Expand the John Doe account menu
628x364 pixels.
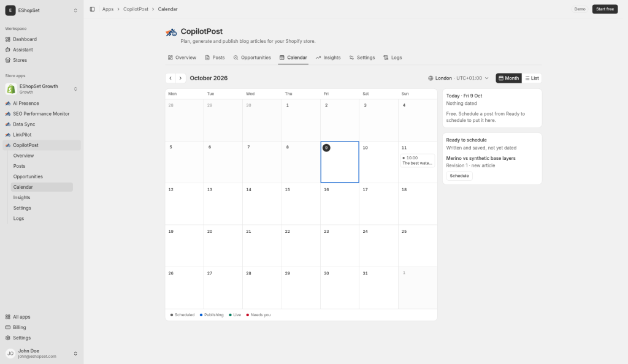pos(42,354)
